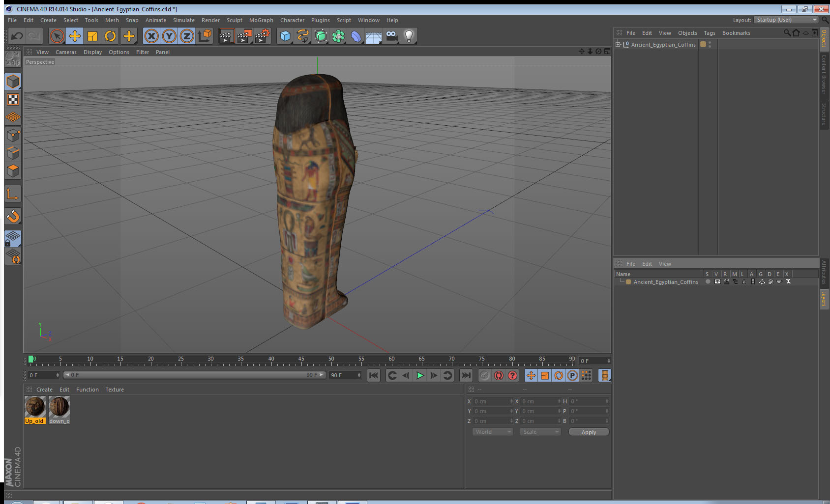Screen dimensions: 830x504
Task: Add a NURBS generator object
Action: pos(321,36)
